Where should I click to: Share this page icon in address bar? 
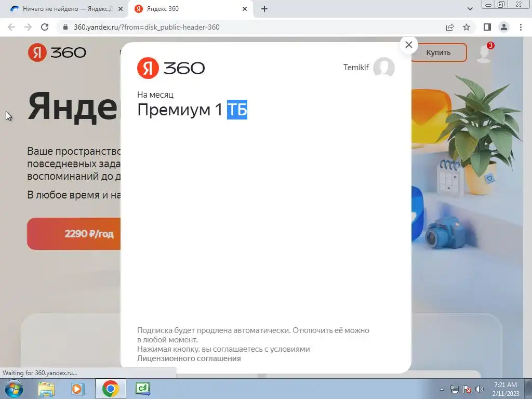coord(450,27)
